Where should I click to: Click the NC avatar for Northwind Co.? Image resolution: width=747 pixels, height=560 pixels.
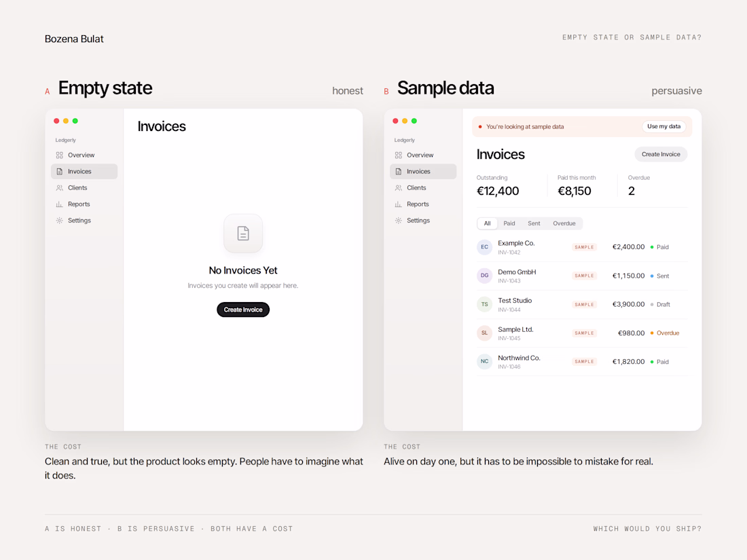pyautogui.click(x=484, y=361)
